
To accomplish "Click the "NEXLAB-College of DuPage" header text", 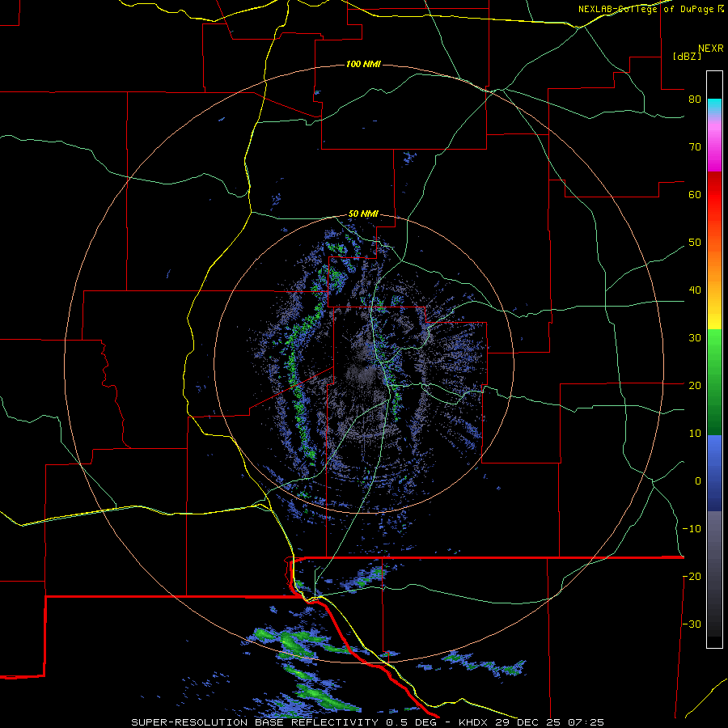I will (x=645, y=9).
